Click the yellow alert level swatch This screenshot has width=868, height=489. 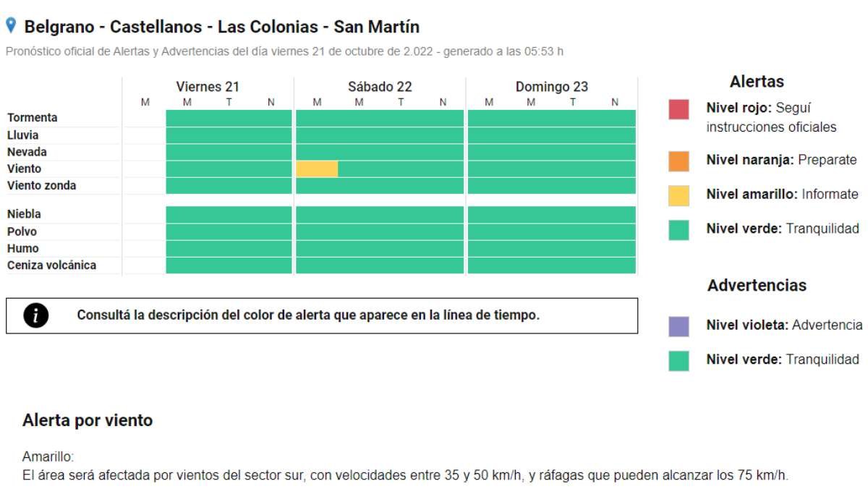tap(678, 195)
